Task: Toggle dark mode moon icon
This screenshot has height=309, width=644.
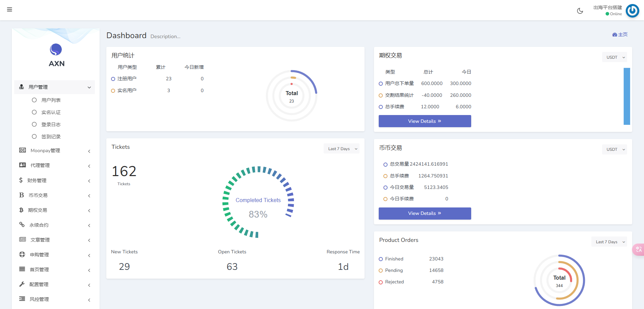Action: point(580,11)
